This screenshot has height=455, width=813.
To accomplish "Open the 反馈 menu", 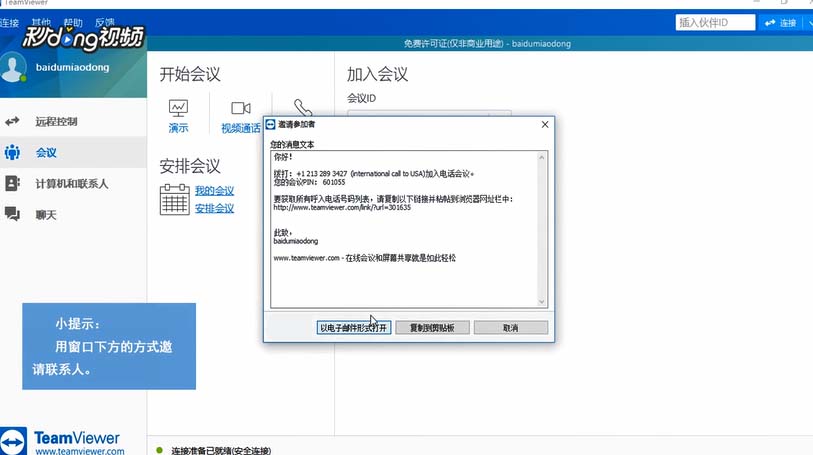I will 105,22.
